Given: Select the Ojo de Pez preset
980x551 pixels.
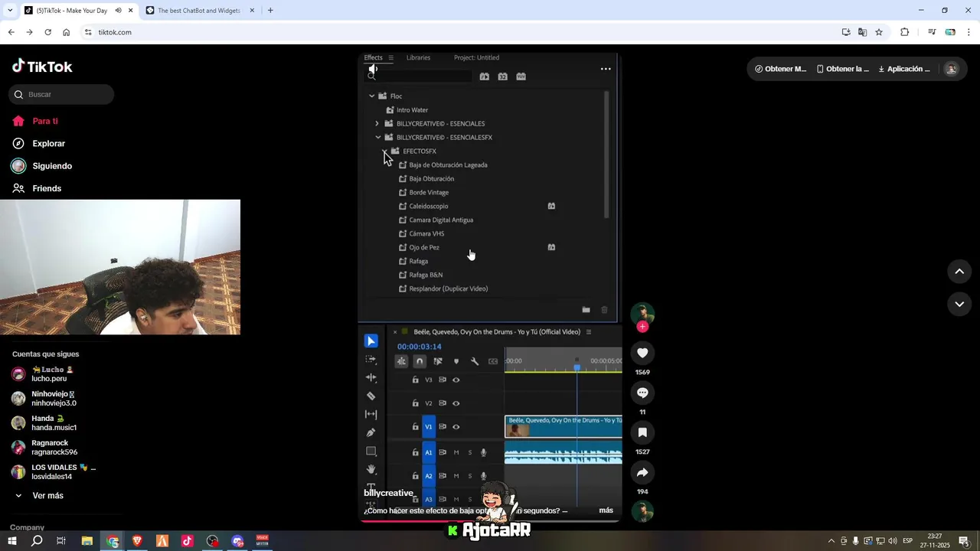Looking at the screenshot, I should point(424,247).
